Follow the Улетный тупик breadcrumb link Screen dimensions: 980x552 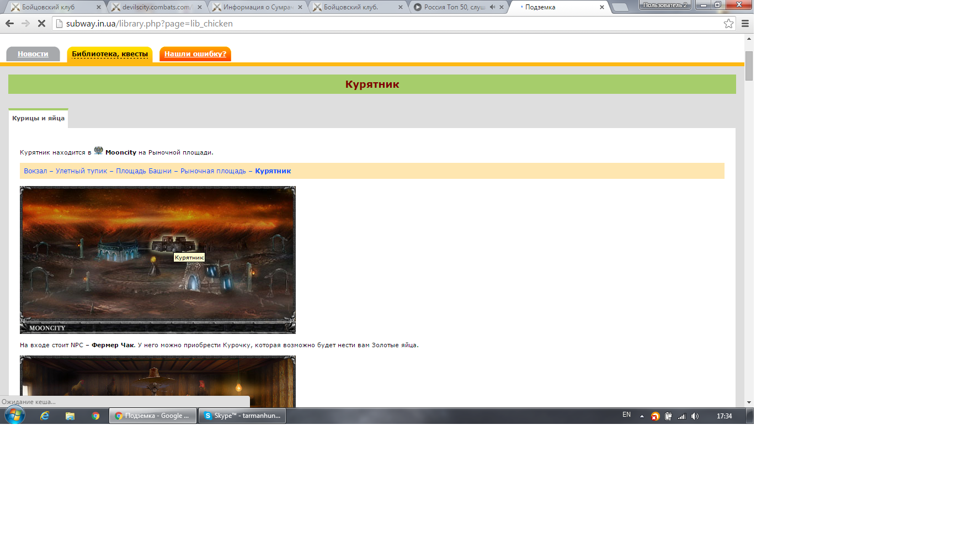click(x=81, y=171)
